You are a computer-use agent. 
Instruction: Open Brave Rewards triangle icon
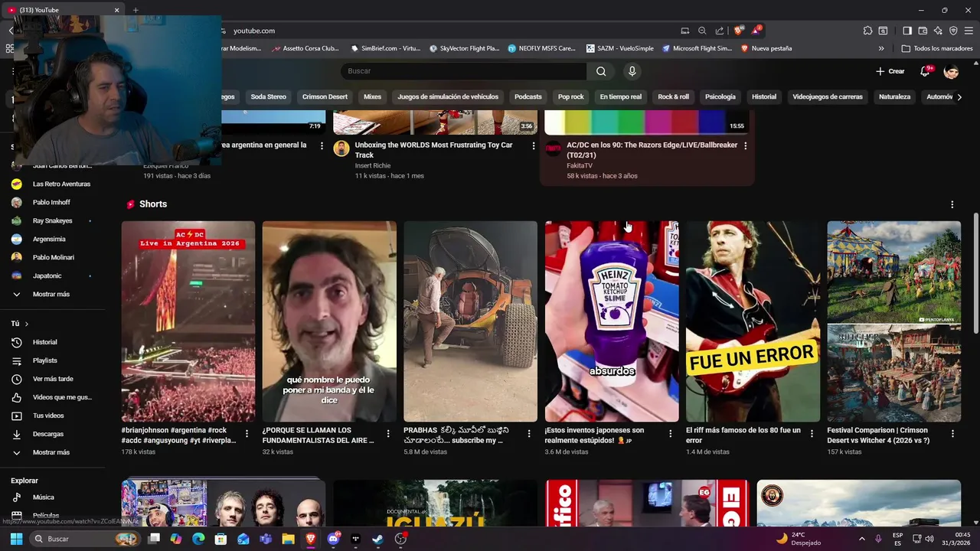click(756, 31)
